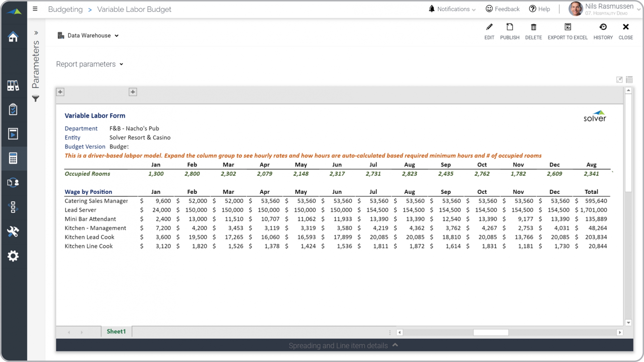Open the History clock icon
This screenshot has width=644, height=362.
point(603,27)
